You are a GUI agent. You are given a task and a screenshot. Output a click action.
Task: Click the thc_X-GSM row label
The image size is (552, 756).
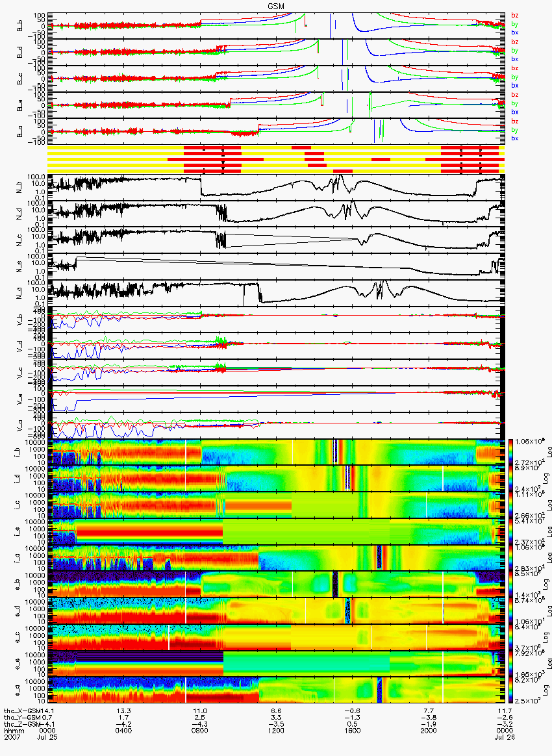coord(23,711)
